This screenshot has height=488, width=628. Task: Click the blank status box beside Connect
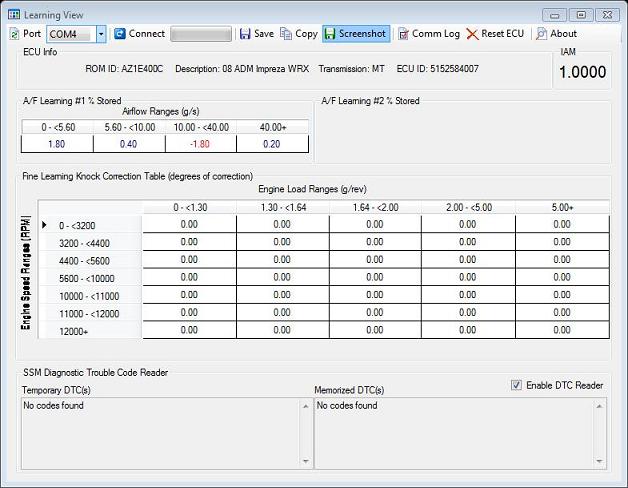click(200, 34)
